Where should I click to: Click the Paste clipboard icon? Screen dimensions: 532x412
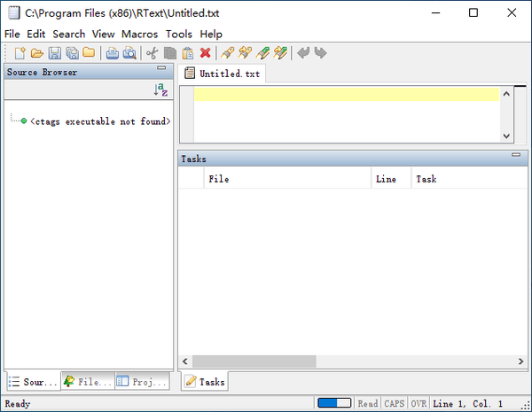(188, 53)
